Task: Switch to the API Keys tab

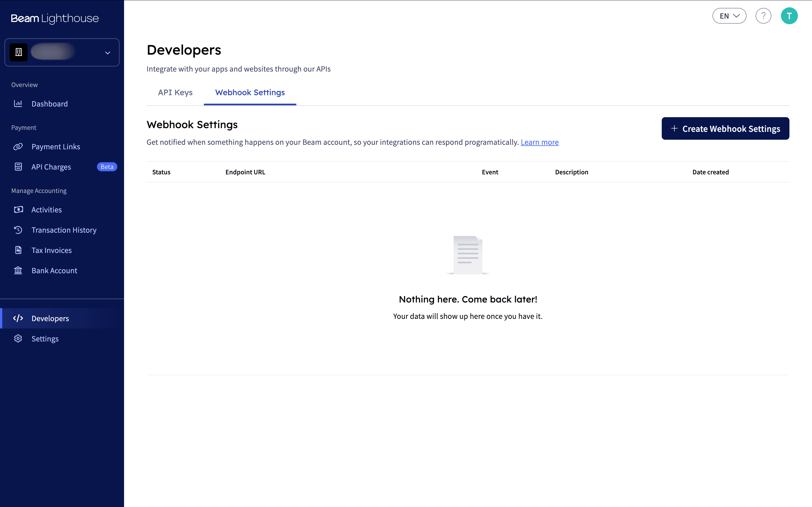Action: tap(175, 93)
